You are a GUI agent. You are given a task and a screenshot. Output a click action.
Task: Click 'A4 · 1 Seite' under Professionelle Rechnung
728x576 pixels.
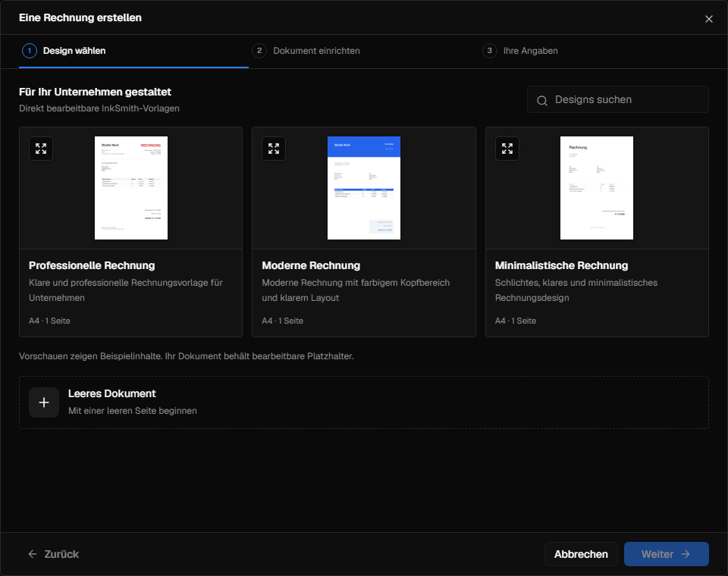pos(49,321)
